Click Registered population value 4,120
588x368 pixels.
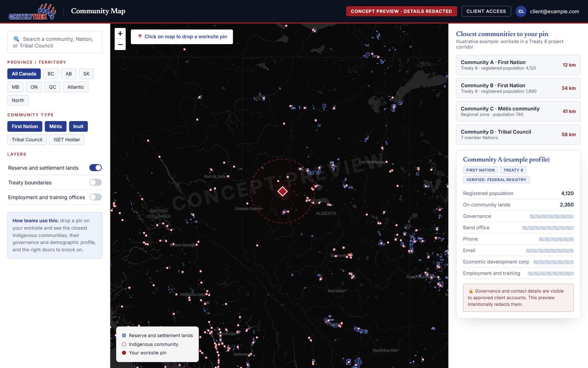click(567, 193)
